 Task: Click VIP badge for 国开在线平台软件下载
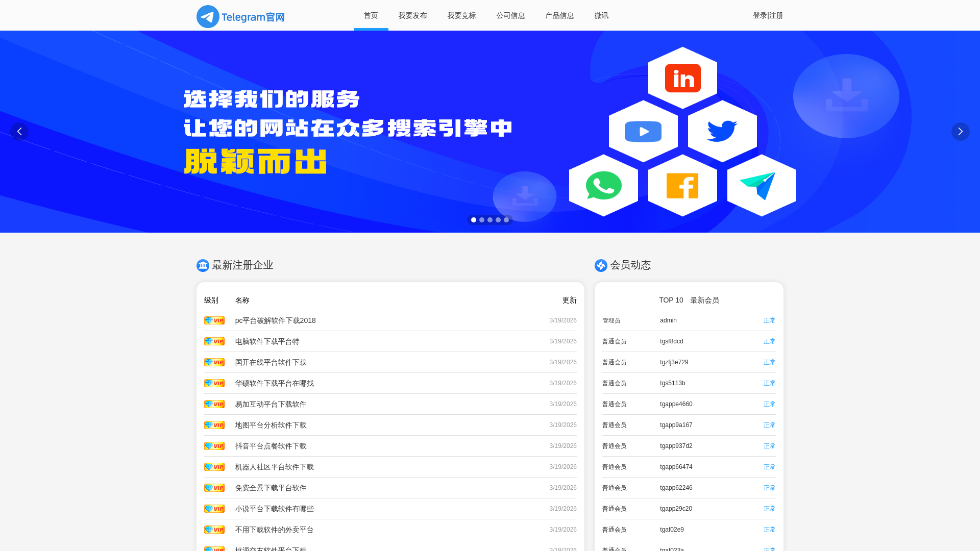click(214, 362)
